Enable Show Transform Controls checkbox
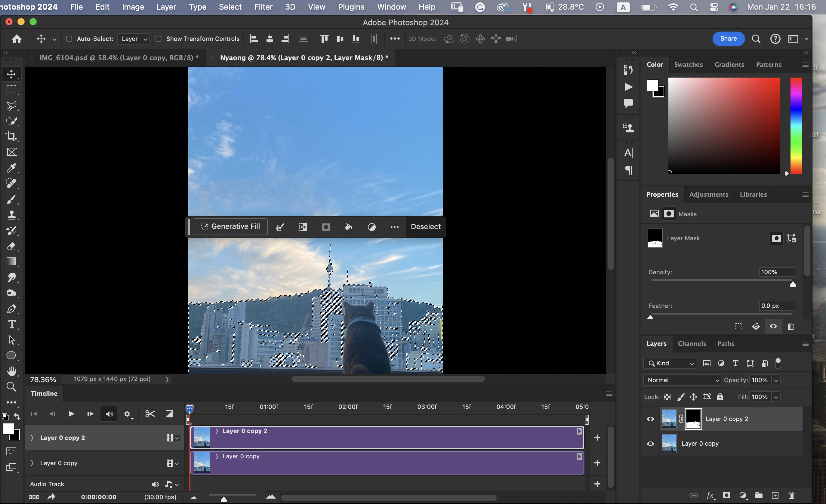826x504 pixels. (159, 39)
